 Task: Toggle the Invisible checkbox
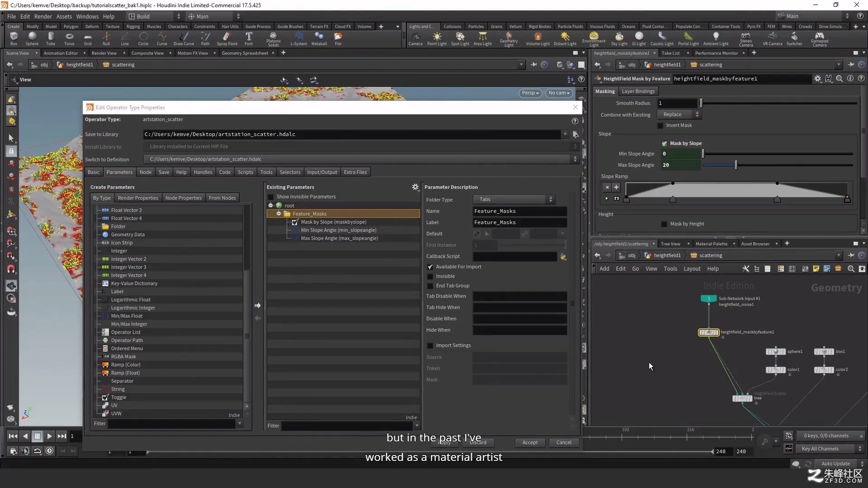430,277
